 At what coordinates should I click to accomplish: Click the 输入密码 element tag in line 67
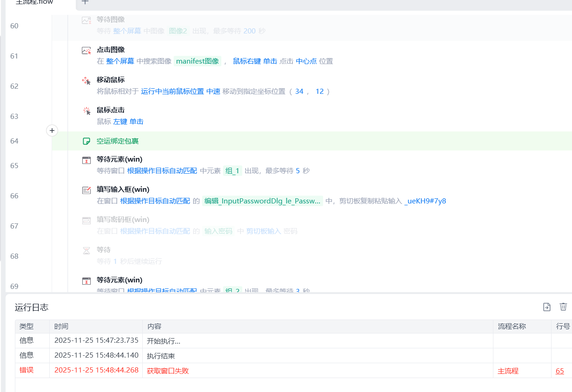coord(219,231)
